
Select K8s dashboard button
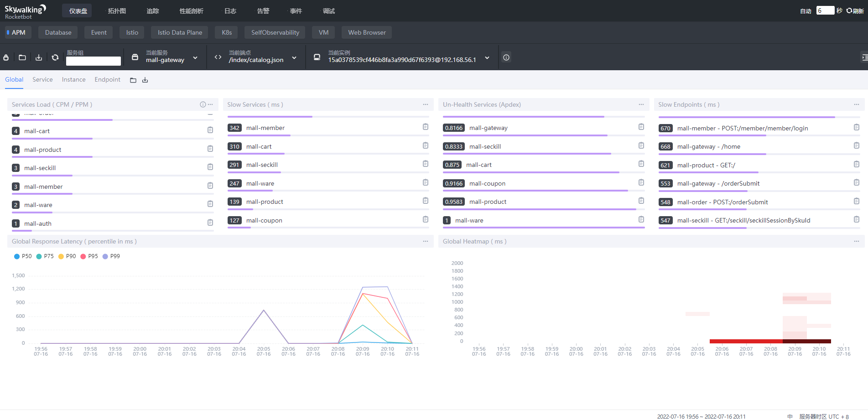click(x=227, y=32)
